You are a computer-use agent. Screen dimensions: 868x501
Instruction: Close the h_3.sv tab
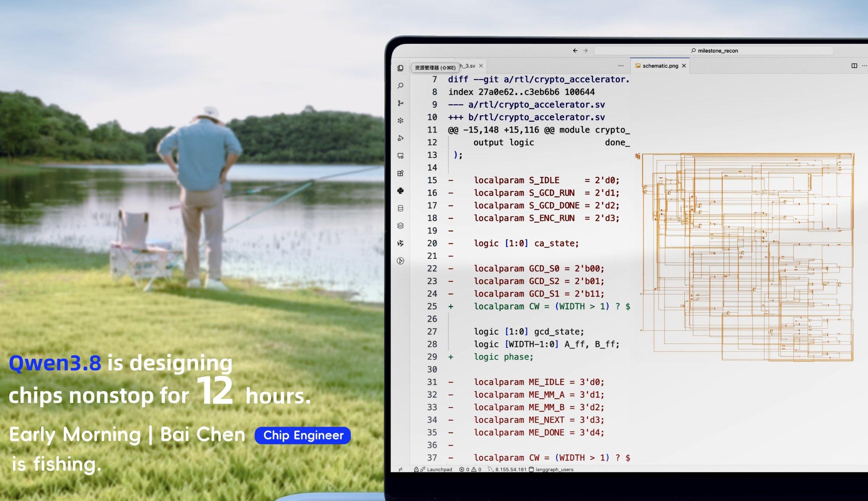point(481,66)
